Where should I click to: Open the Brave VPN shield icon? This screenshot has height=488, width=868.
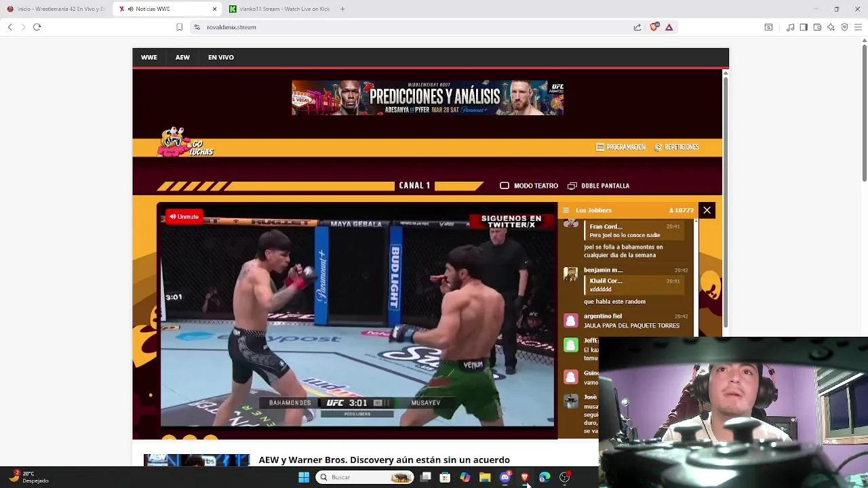844,27
